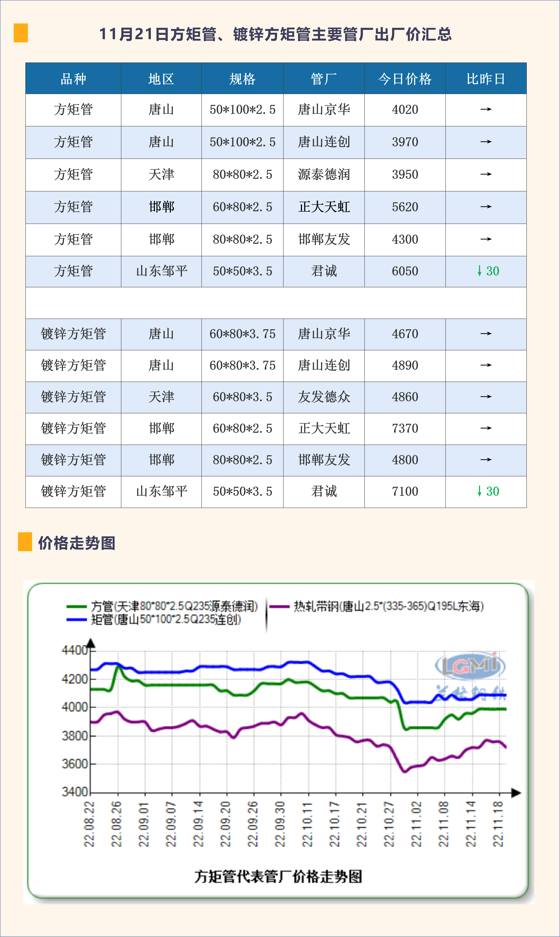Click the orange square beside the main title
Screen dimensions: 560x937
click(21, 33)
